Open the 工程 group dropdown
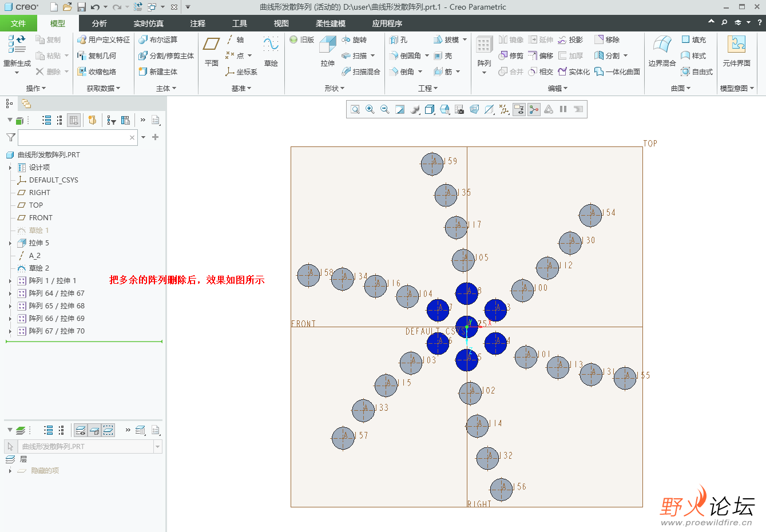 click(428, 88)
